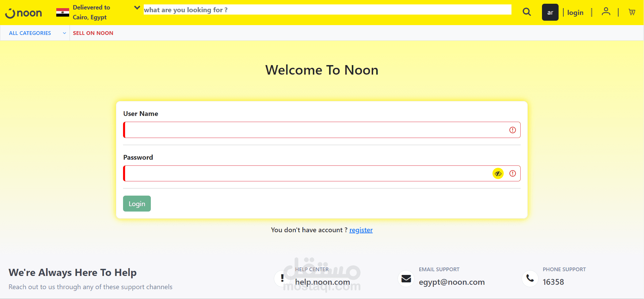Submit with the green Login button
This screenshot has width=644, height=299.
pos(137,204)
